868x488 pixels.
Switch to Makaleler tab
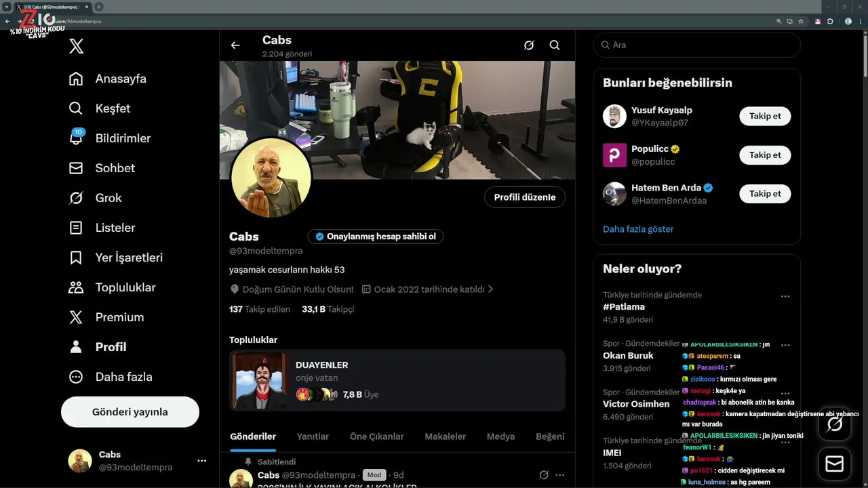pyautogui.click(x=446, y=436)
